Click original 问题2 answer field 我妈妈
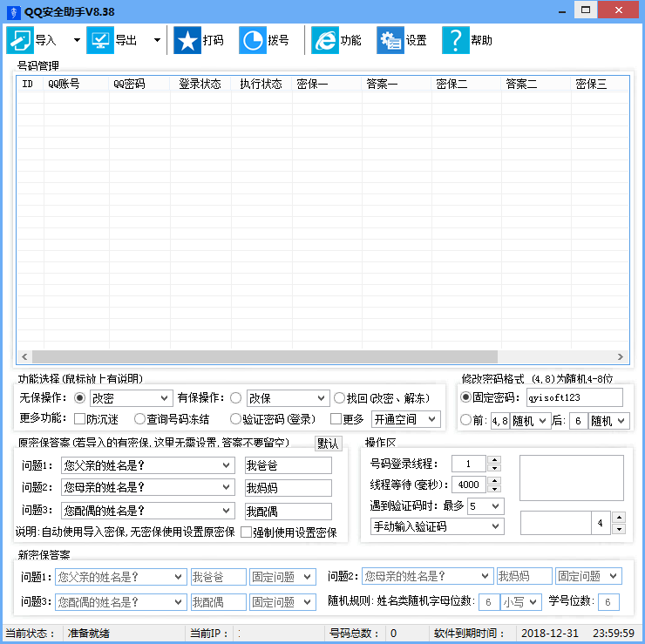The height and width of the screenshot is (644, 645). 288,487
